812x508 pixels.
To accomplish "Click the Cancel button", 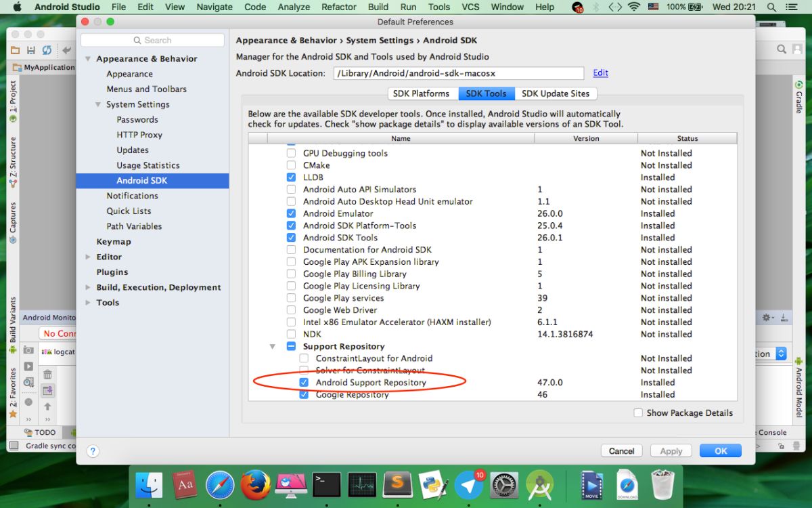I will (621, 451).
